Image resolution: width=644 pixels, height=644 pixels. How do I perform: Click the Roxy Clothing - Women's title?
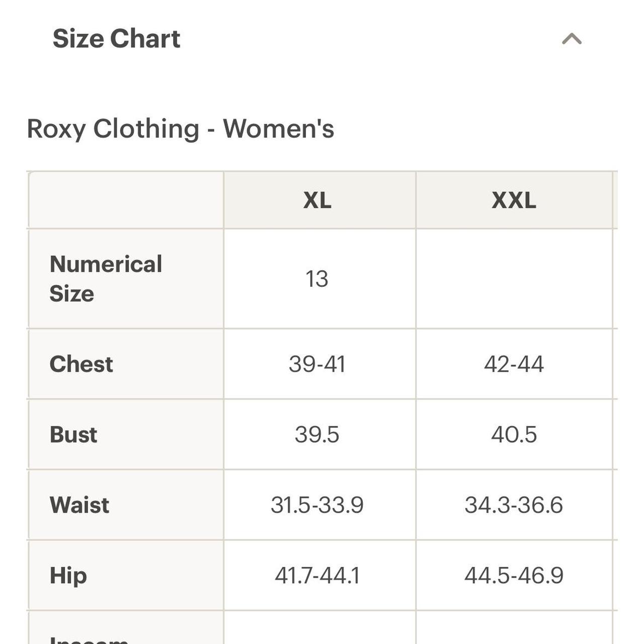pyautogui.click(x=180, y=129)
